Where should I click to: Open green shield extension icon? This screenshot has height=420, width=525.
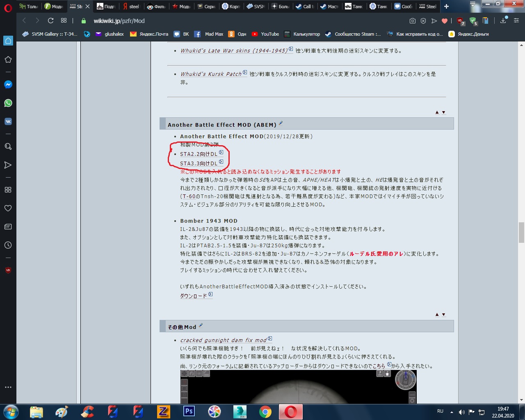[x=473, y=21]
